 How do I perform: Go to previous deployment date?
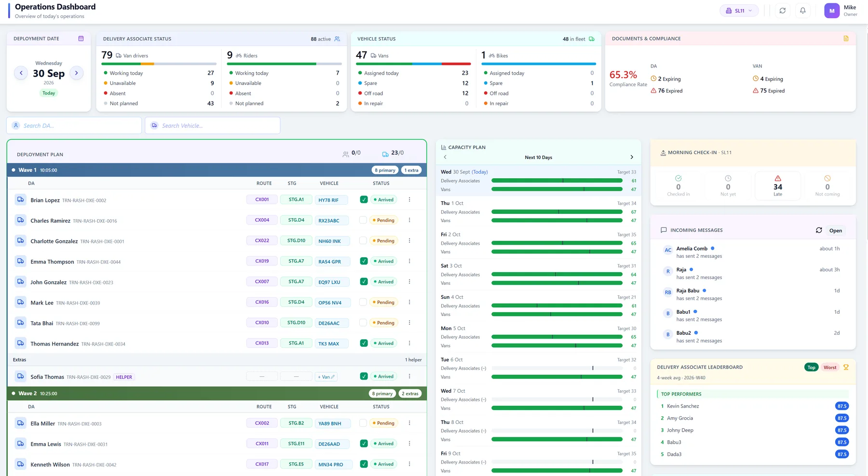21,73
